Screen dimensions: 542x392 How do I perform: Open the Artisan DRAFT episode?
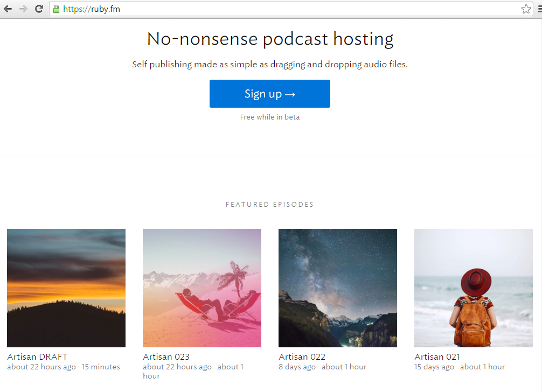click(x=37, y=356)
